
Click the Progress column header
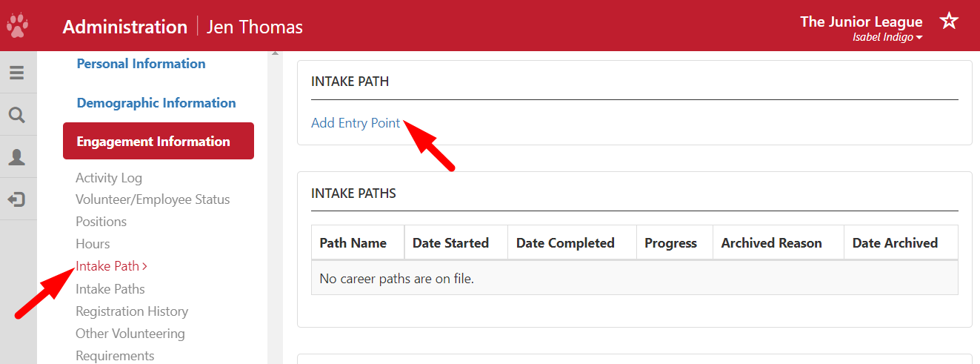pyautogui.click(x=675, y=242)
